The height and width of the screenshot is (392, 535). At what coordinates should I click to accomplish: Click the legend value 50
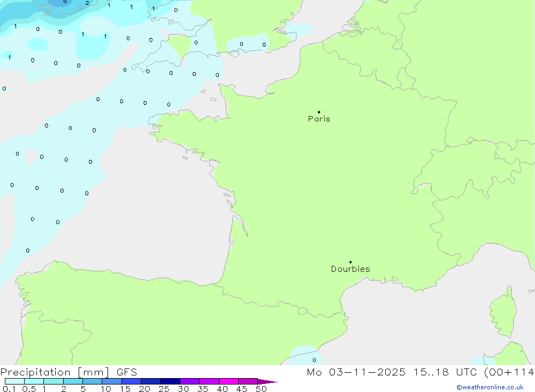tap(262, 389)
